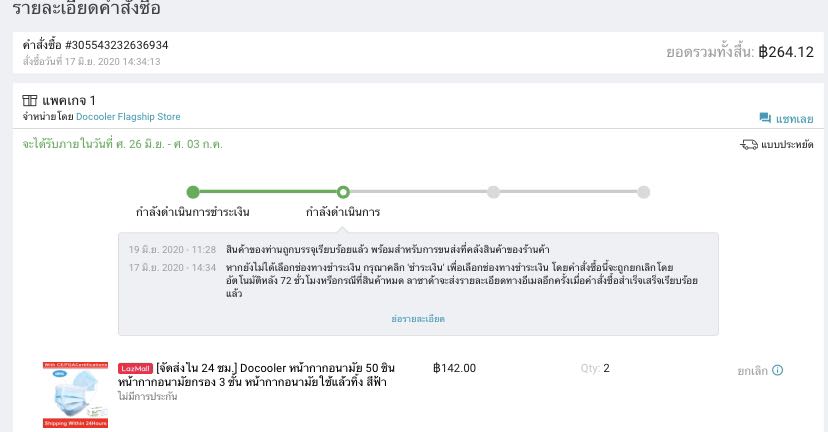Open the แชทเลย chat link
The image size is (828, 432).
[794, 119]
